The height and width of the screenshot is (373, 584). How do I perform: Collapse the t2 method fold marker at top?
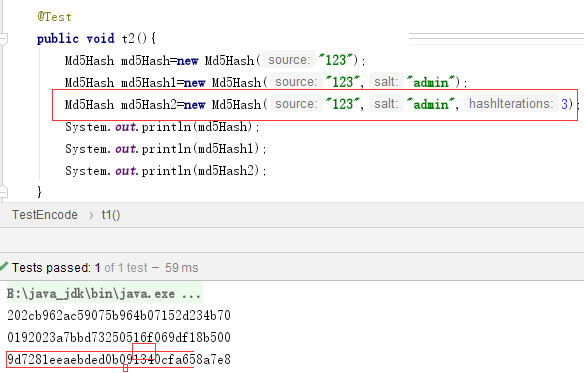click(3, 39)
